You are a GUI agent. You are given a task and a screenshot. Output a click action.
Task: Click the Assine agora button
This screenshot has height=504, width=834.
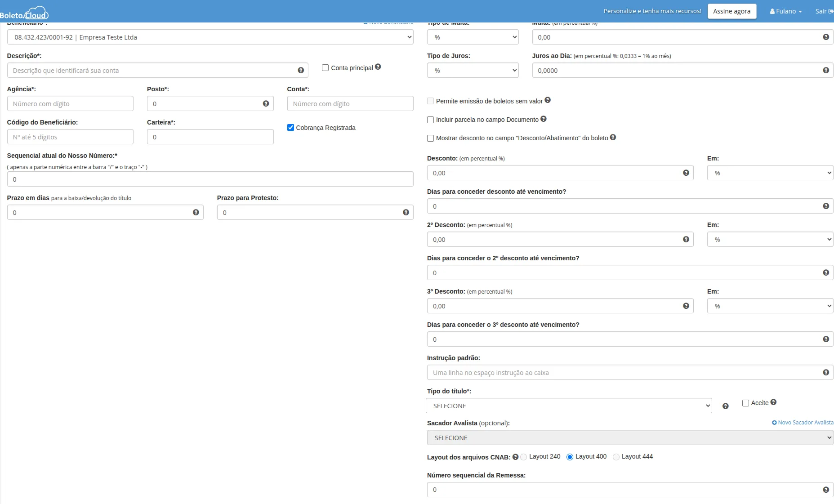731,11
